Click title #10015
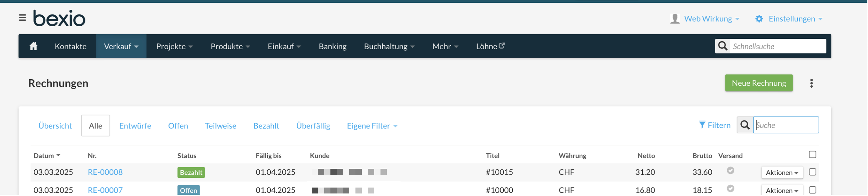The height and width of the screenshot is (196, 868). tap(499, 173)
